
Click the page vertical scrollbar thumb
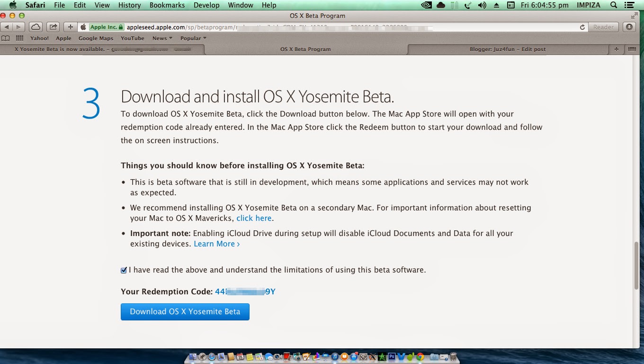click(x=637, y=265)
